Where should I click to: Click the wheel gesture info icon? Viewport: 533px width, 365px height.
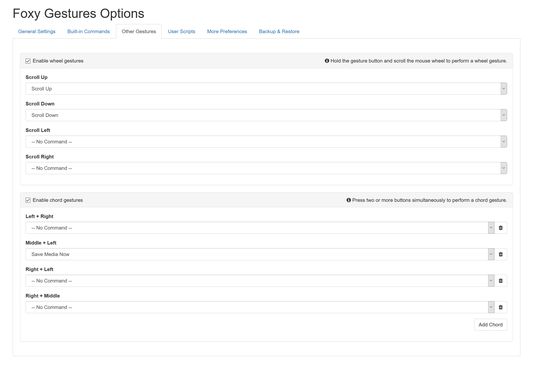point(327,61)
